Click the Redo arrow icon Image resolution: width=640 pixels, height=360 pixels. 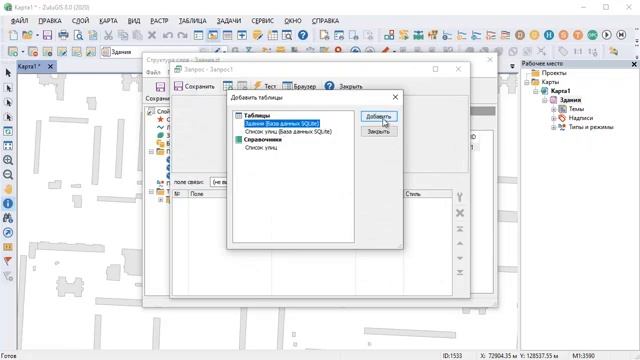(182, 35)
